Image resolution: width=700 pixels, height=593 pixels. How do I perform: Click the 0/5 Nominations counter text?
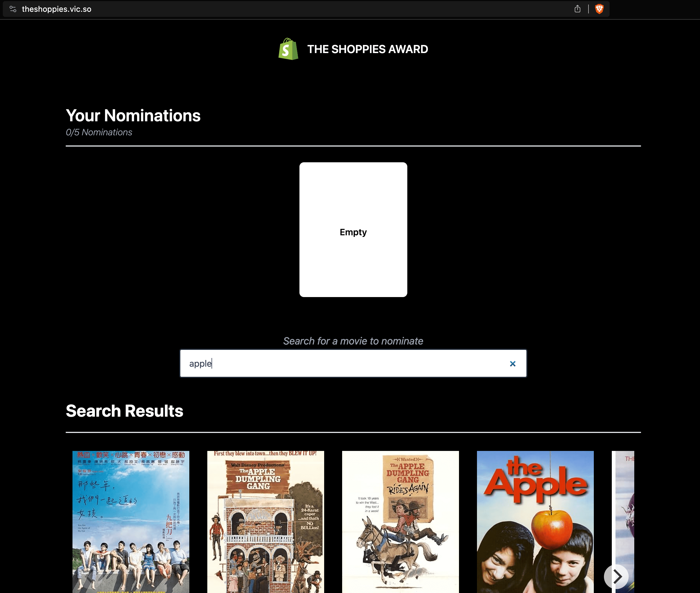tap(99, 132)
